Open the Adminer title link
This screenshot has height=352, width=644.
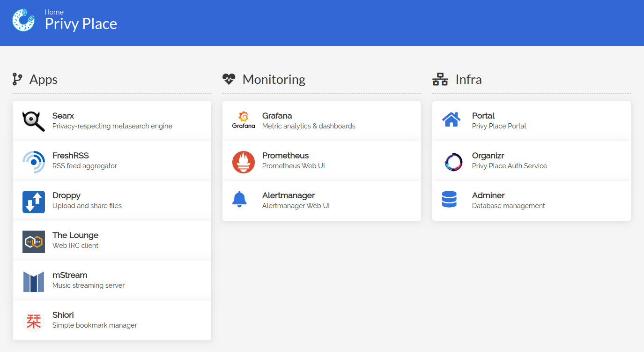tap(489, 195)
